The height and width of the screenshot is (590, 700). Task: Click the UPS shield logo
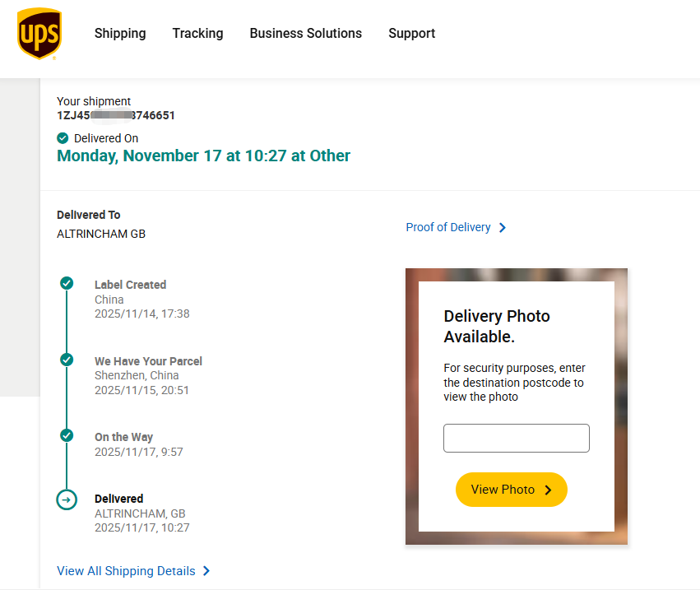click(39, 35)
